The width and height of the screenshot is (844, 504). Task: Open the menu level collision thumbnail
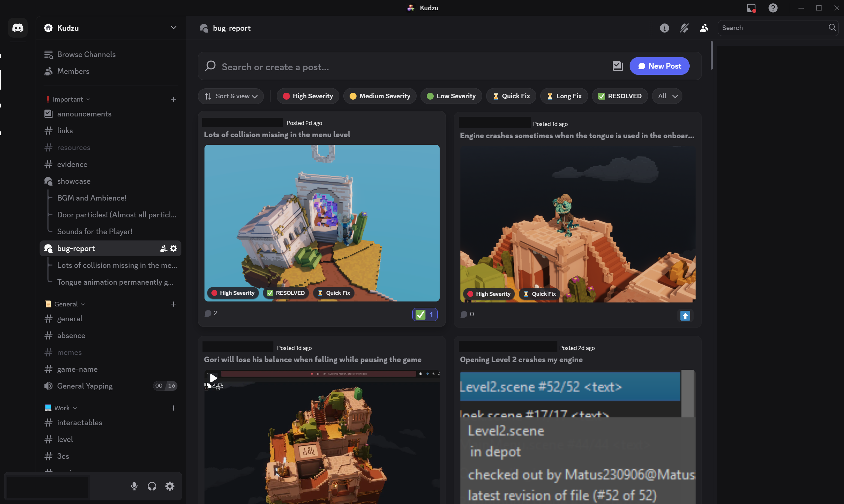click(x=322, y=223)
